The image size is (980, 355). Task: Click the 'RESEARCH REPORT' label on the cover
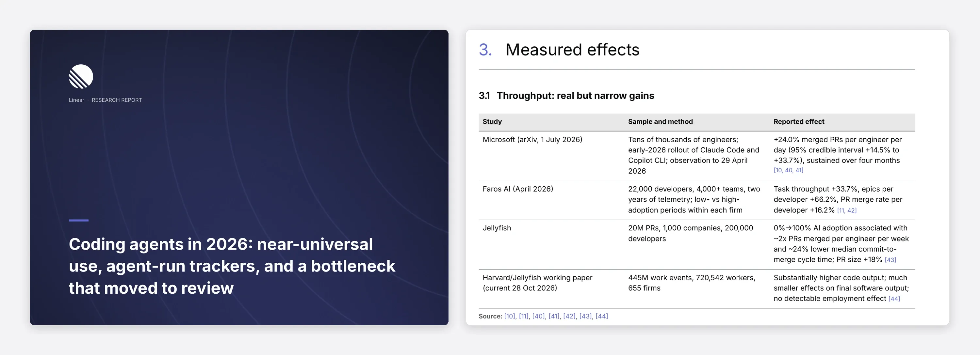117,100
